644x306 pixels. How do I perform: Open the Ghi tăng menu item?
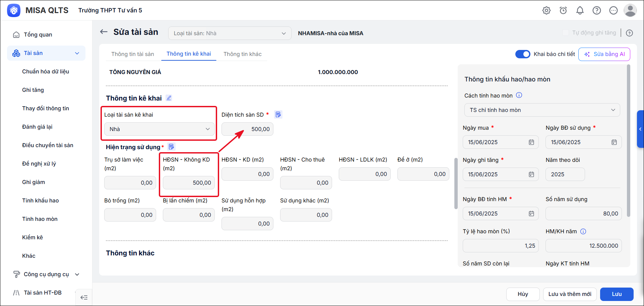(x=33, y=90)
